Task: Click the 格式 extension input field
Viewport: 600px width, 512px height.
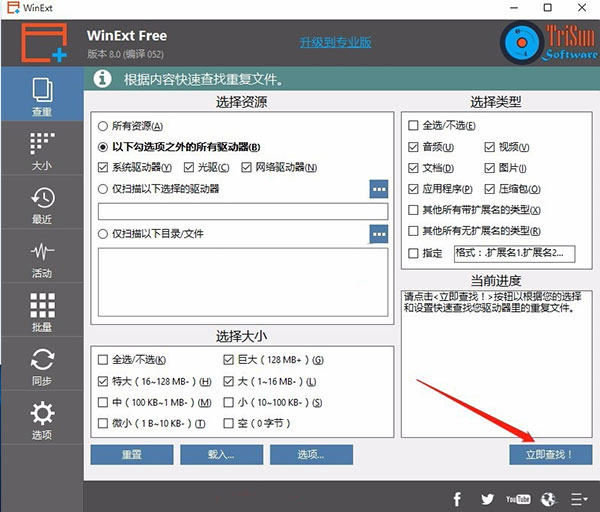Action: 514,253
